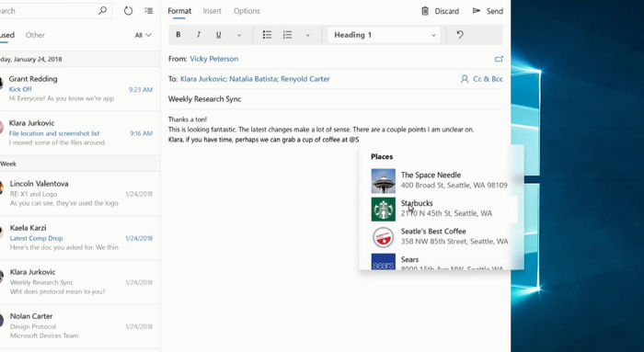The image size is (644, 352).
Task: Expand paragraph formatting options chevron
Action: click(307, 35)
